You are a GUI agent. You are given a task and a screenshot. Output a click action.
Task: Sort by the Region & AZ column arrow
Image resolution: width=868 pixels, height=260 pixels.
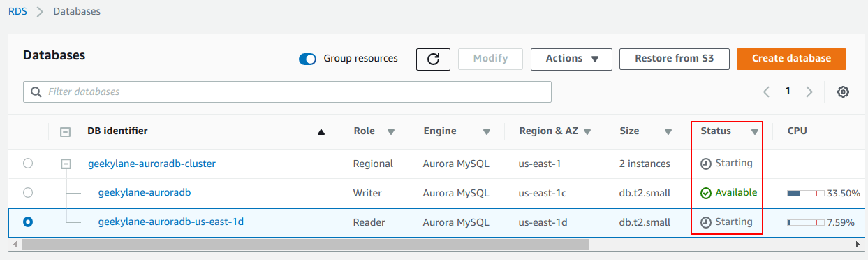click(x=587, y=131)
